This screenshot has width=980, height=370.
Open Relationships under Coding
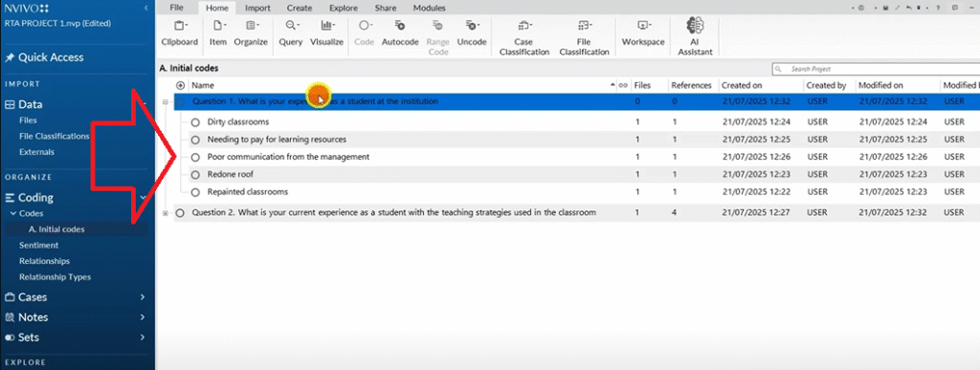pos(44,261)
